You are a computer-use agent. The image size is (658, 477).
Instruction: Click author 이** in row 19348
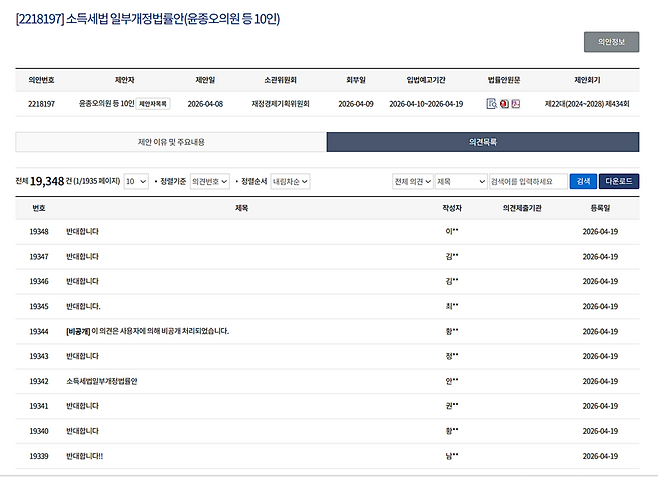pos(452,232)
